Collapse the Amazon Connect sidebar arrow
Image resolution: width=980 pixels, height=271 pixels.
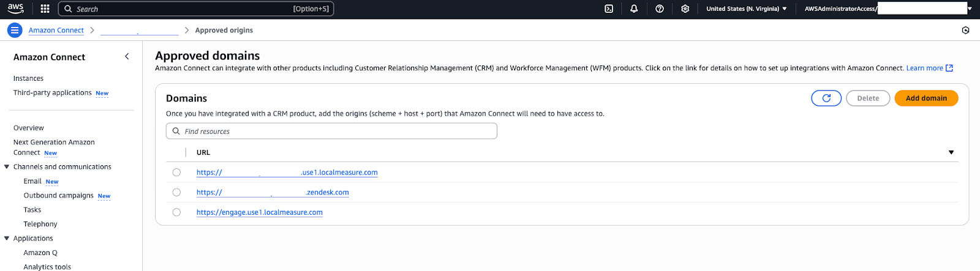(127, 56)
